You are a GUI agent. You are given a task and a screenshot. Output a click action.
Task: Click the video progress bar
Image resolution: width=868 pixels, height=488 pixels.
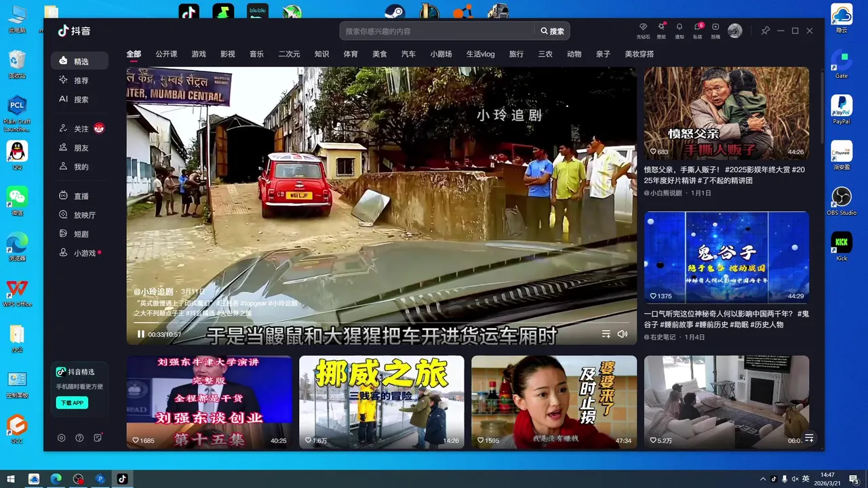[381, 324]
